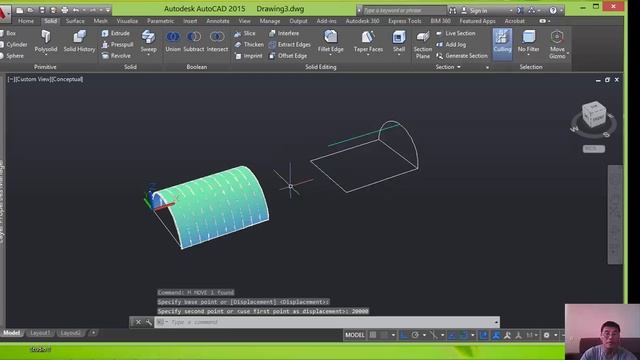The width and height of the screenshot is (640, 360).
Task: Apply the Union boolean operation
Action: (173, 41)
